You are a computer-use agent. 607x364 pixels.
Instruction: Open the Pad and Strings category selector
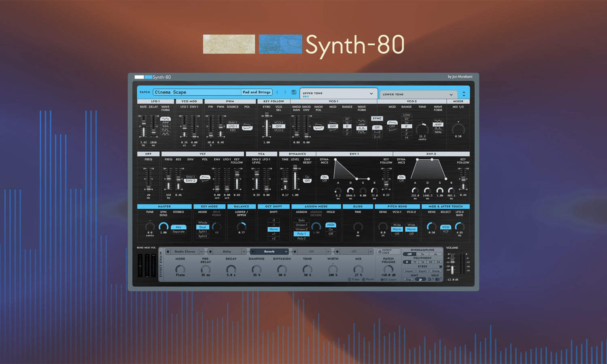pyautogui.click(x=257, y=92)
